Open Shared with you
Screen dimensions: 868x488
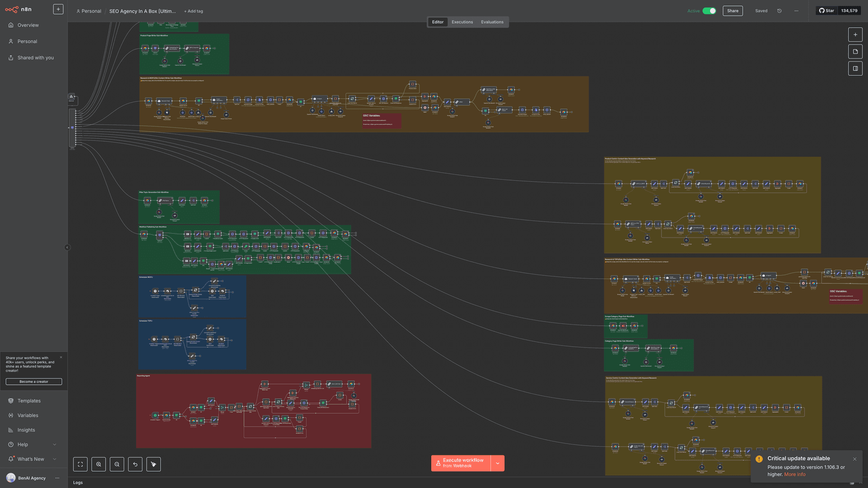(x=35, y=57)
